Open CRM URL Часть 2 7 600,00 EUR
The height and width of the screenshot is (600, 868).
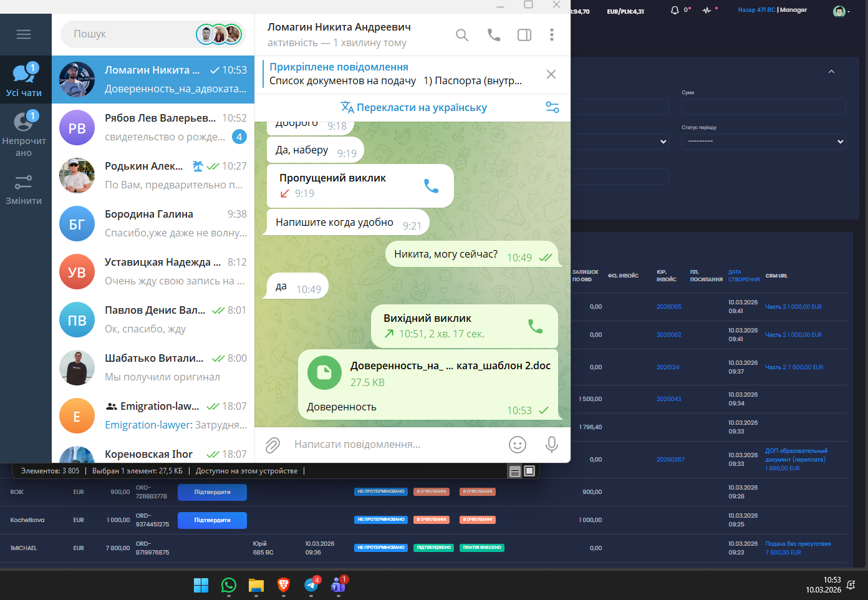click(x=794, y=367)
